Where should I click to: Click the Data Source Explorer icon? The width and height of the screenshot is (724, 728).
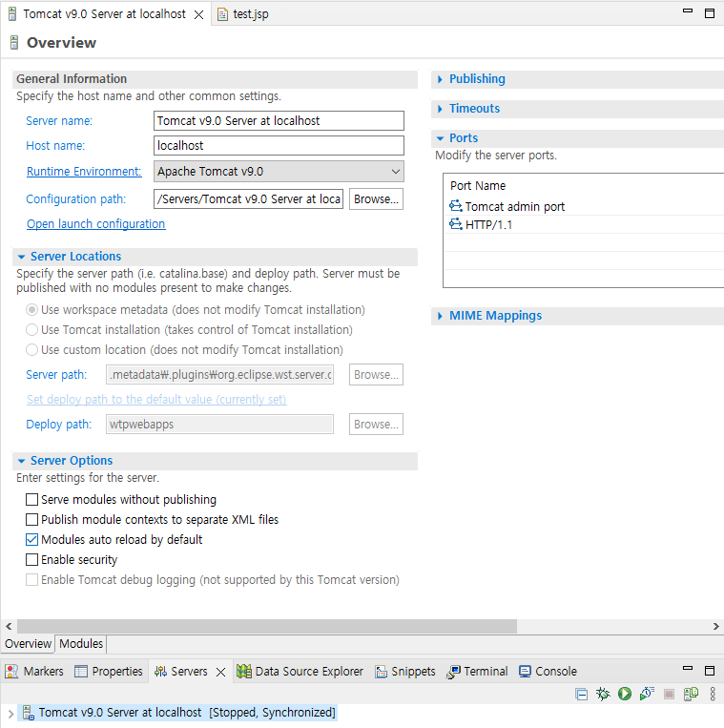244,672
